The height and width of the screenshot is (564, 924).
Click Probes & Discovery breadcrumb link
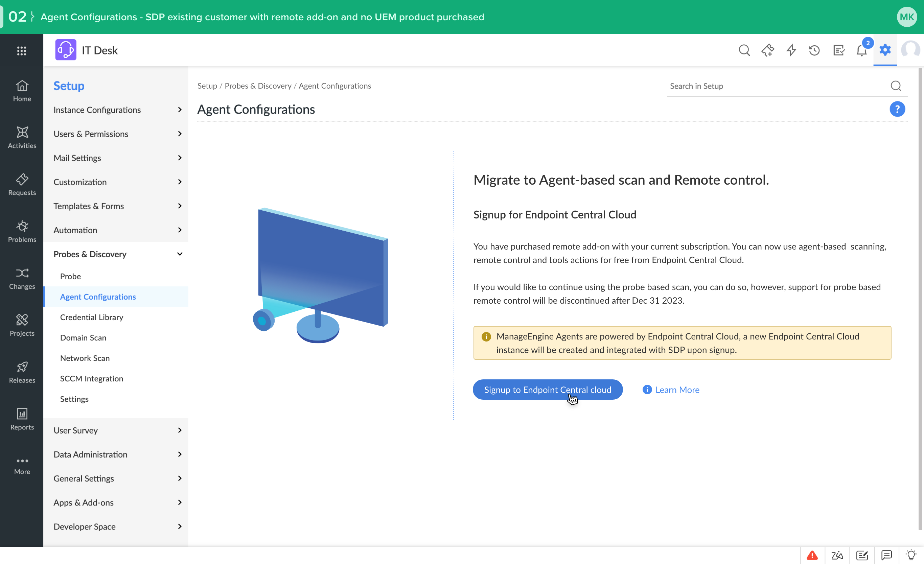pyautogui.click(x=258, y=86)
